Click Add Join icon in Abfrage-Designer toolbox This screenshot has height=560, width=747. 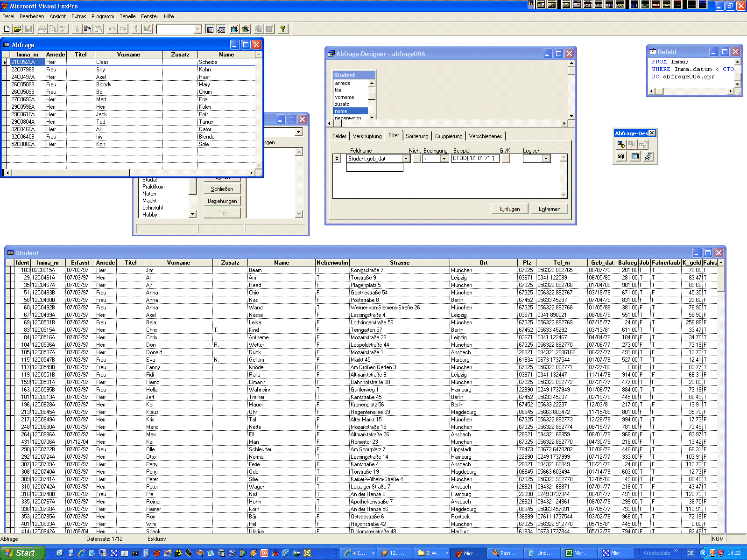[643, 144]
